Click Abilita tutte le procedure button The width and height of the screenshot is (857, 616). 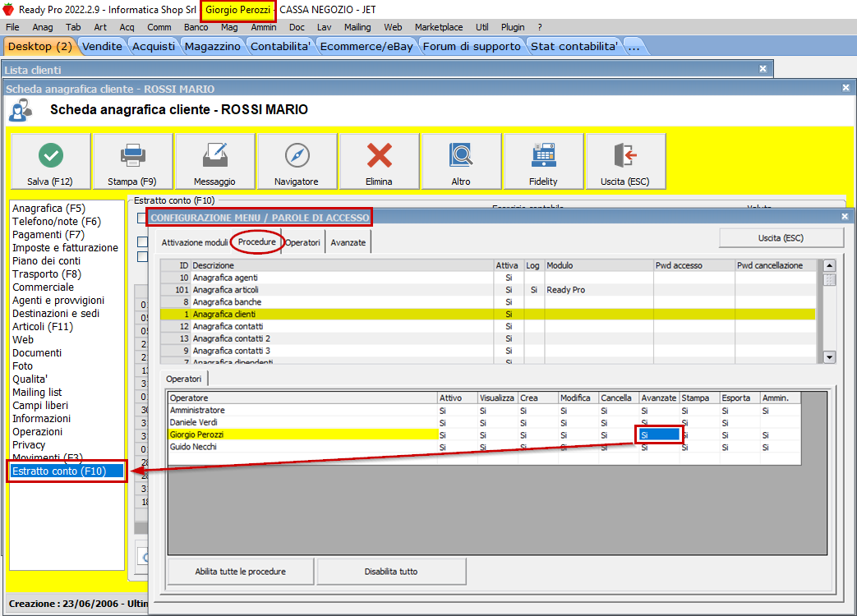(x=241, y=572)
